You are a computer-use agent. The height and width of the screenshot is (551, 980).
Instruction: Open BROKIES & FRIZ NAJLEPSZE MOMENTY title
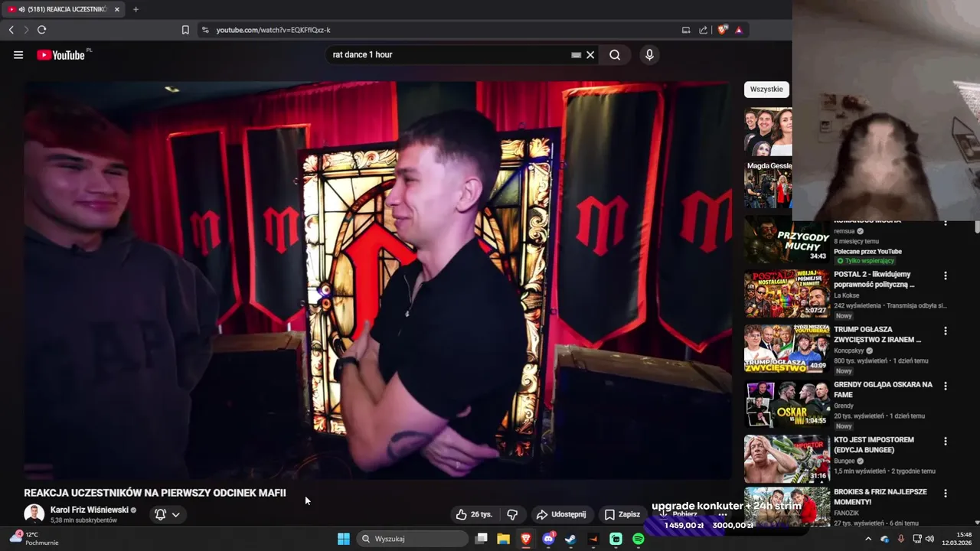[x=880, y=497]
